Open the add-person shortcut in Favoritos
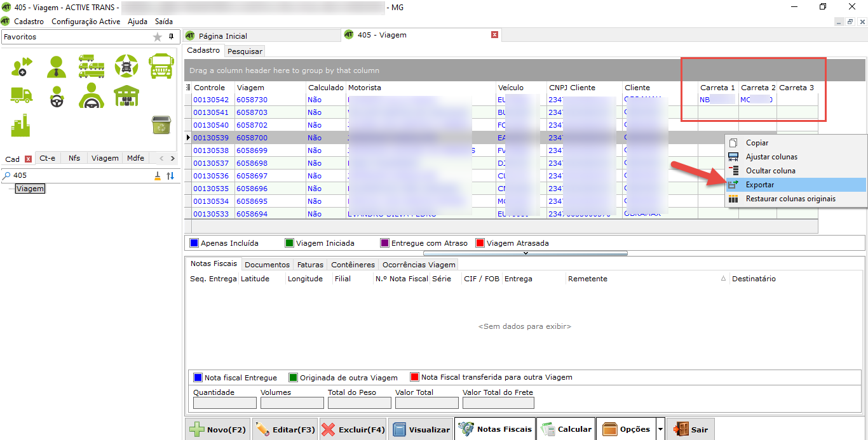This screenshot has height=440, width=868. (x=22, y=66)
